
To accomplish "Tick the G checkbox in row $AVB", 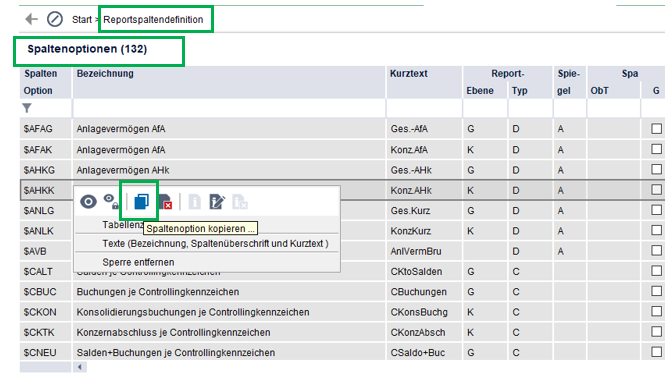I will pyautogui.click(x=657, y=251).
